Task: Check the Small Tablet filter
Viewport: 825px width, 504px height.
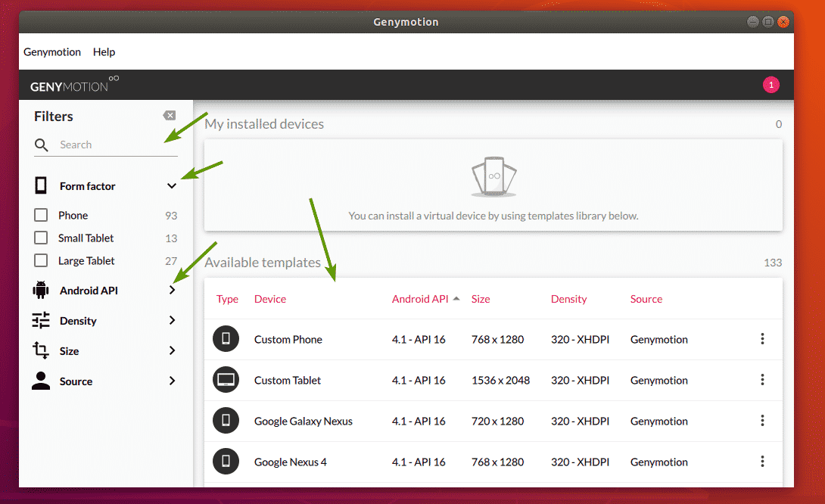Action: [41, 238]
